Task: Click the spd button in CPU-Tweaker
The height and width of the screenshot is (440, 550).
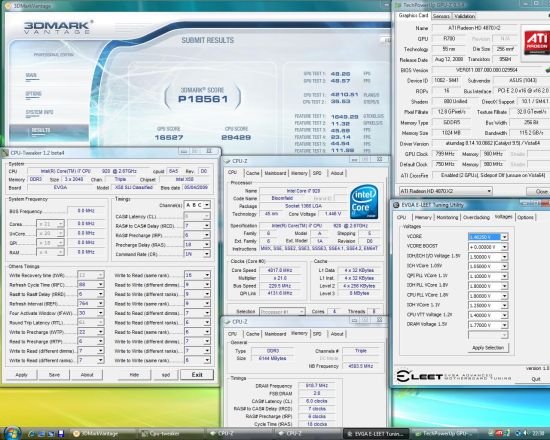Action: [166, 375]
